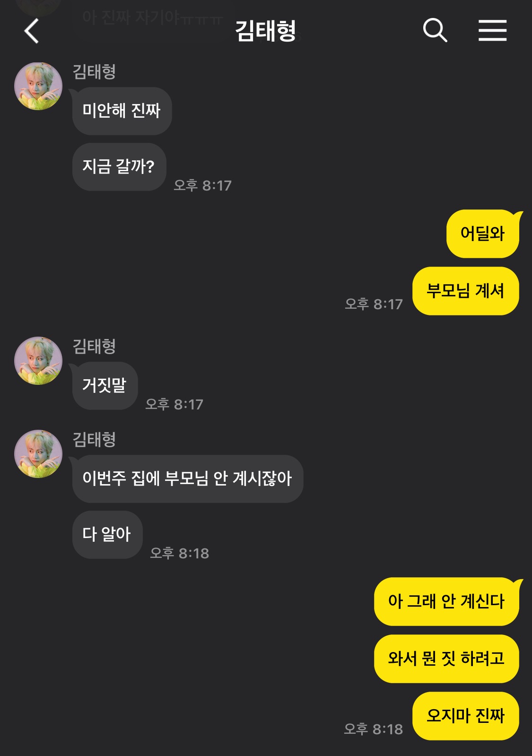The height and width of the screenshot is (756, 532).
Task: Select the yellow 와서 뭔 짓 하려고 bubble
Action: [x=446, y=659]
